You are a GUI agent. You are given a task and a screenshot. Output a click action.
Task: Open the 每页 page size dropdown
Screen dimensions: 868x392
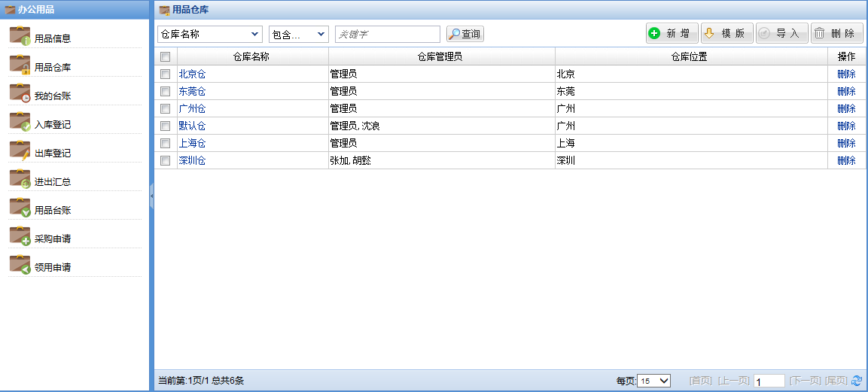tap(653, 381)
